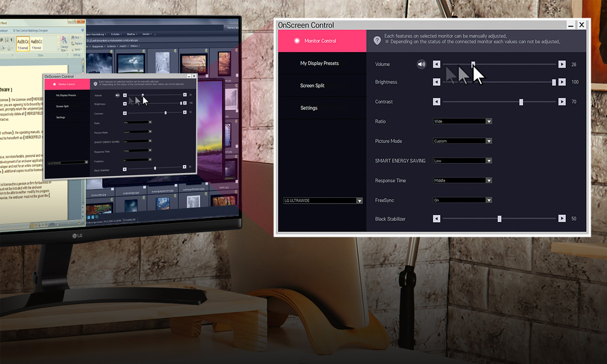
Task: Open Ansicht menu in the image browser
Action: point(123,46)
